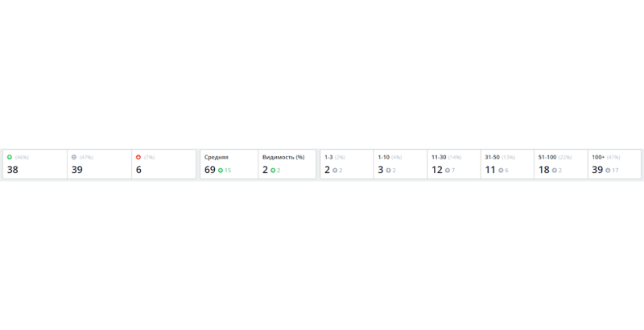Click green change icon in Видимость cell
The height and width of the screenshot is (330, 644).
point(273,171)
